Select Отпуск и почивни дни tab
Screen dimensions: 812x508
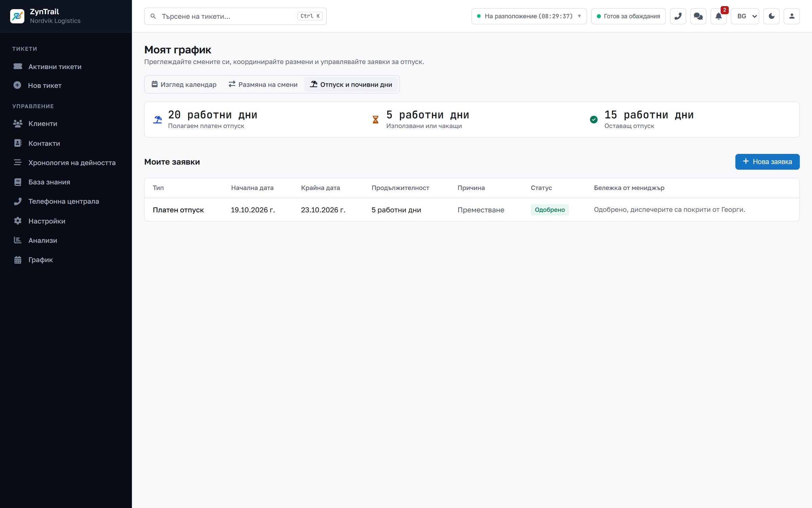click(x=351, y=84)
